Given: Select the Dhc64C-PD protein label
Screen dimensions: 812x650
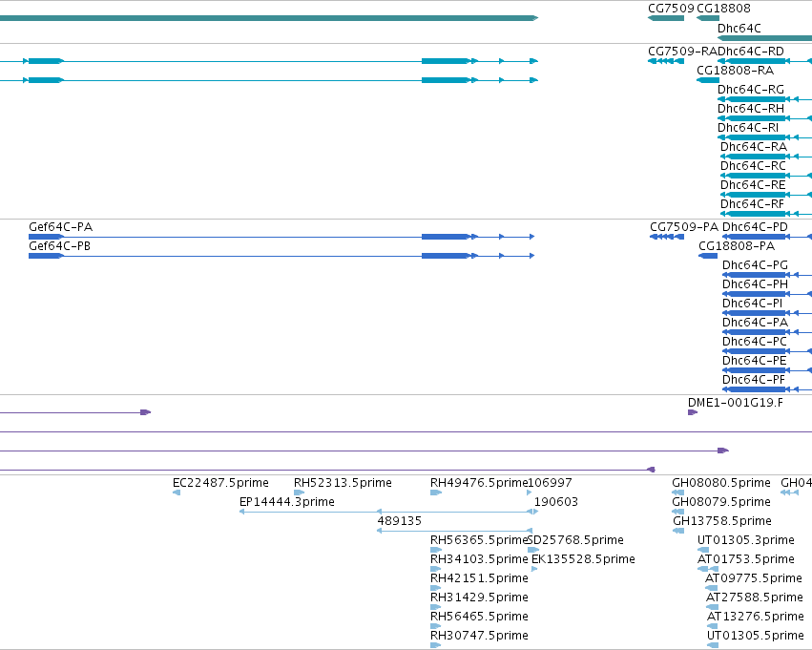Looking at the screenshot, I should [x=755, y=227].
